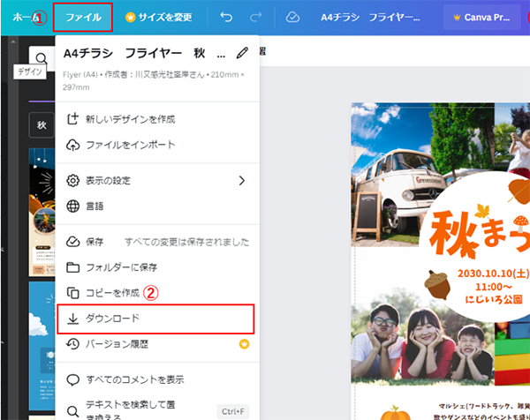
Task: Click the cloud check icon beside 保存
Action: (x=72, y=242)
